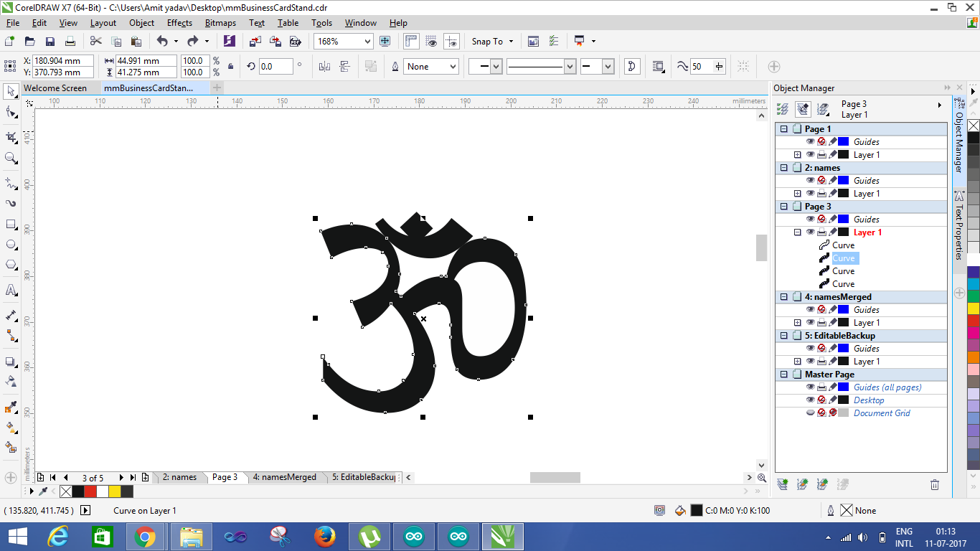Publish to PDF icon
Image resolution: width=980 pixels, height=551 pixels.
[295, 42]
